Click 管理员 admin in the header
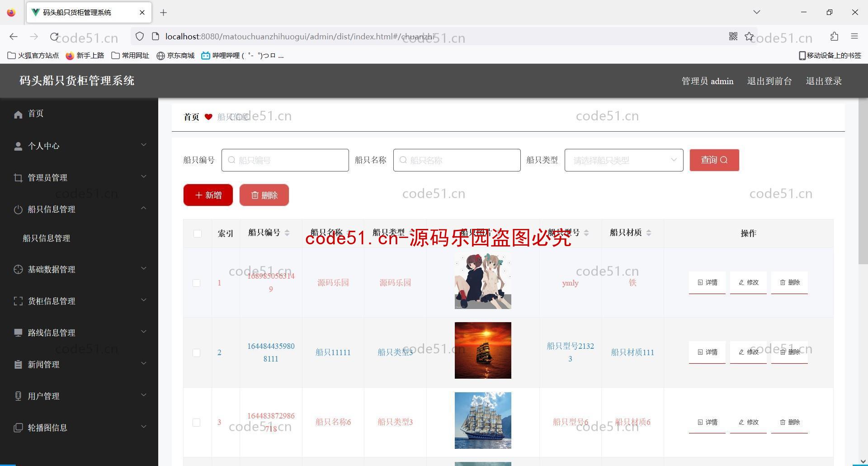This screenshot has width=868, height=466. point(708,81)
